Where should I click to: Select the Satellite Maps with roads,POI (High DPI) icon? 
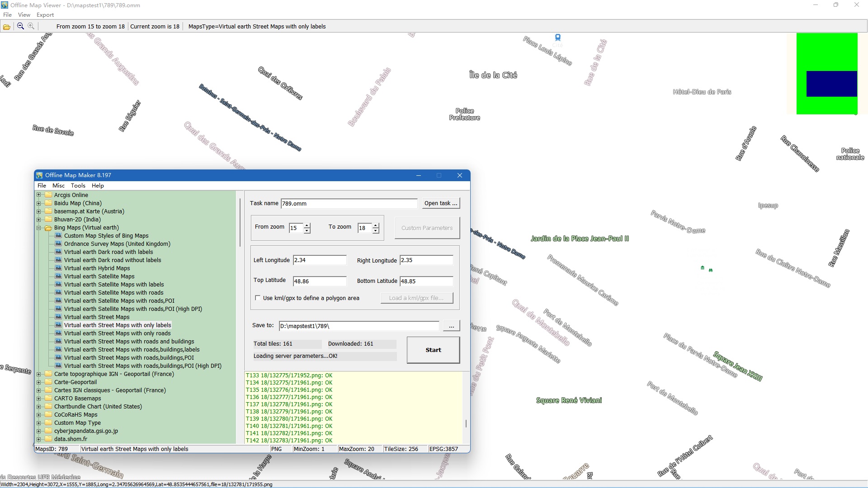tap(58, 309)
